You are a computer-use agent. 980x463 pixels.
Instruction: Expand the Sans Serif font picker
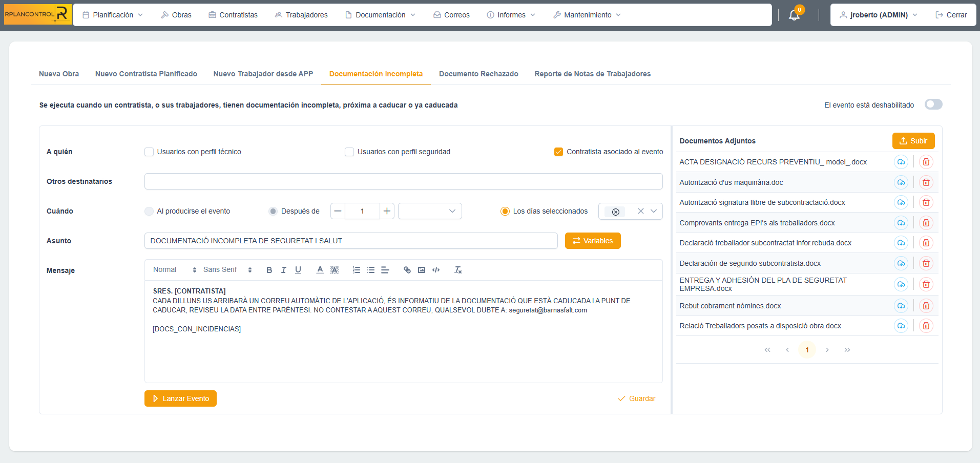coord(227,270)
